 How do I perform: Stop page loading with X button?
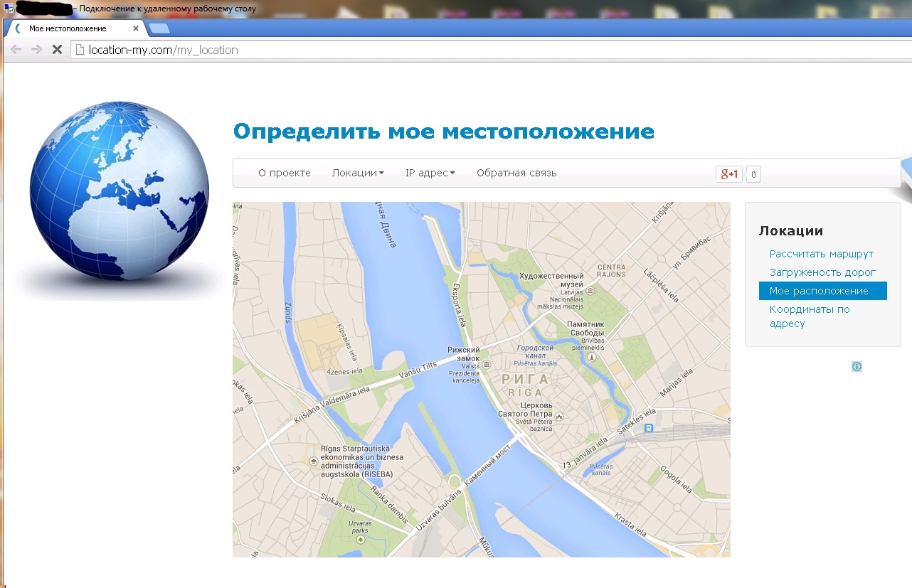pos(58,50)
